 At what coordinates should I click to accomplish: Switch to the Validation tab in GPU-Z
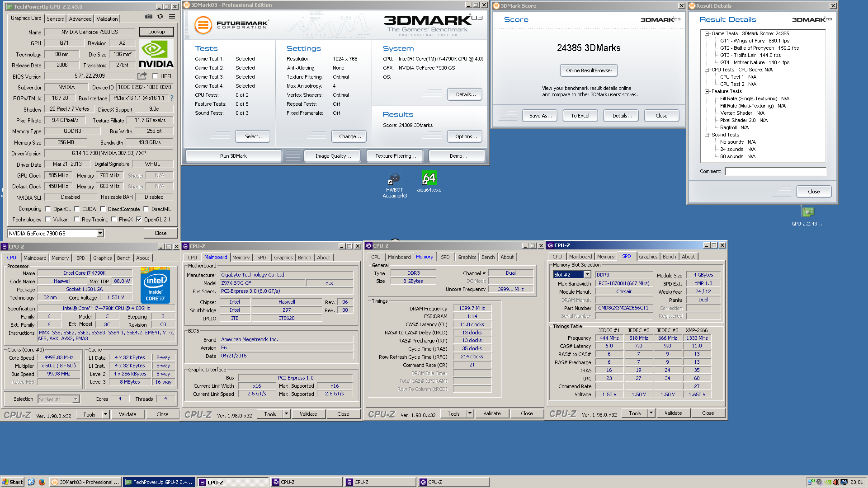(x=107, y=19)
